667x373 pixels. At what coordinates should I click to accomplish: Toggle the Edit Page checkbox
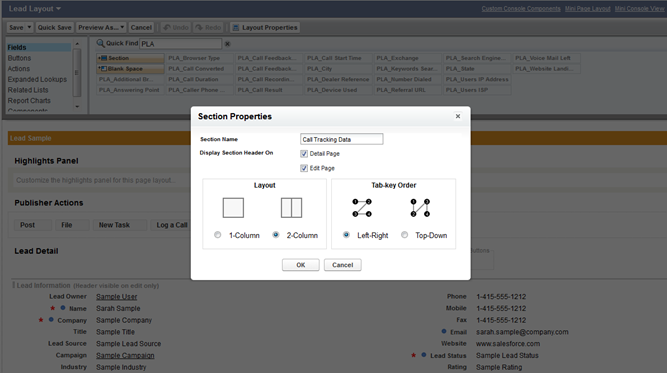304,168
